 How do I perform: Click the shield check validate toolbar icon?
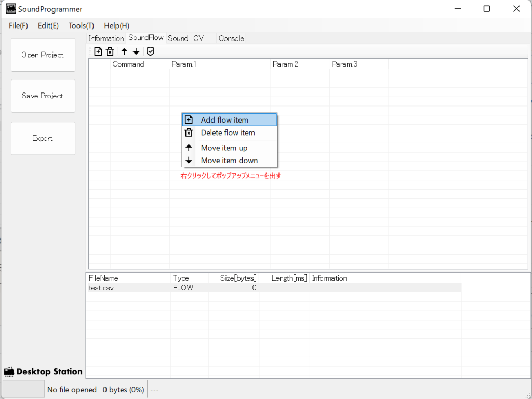(150, 51)
